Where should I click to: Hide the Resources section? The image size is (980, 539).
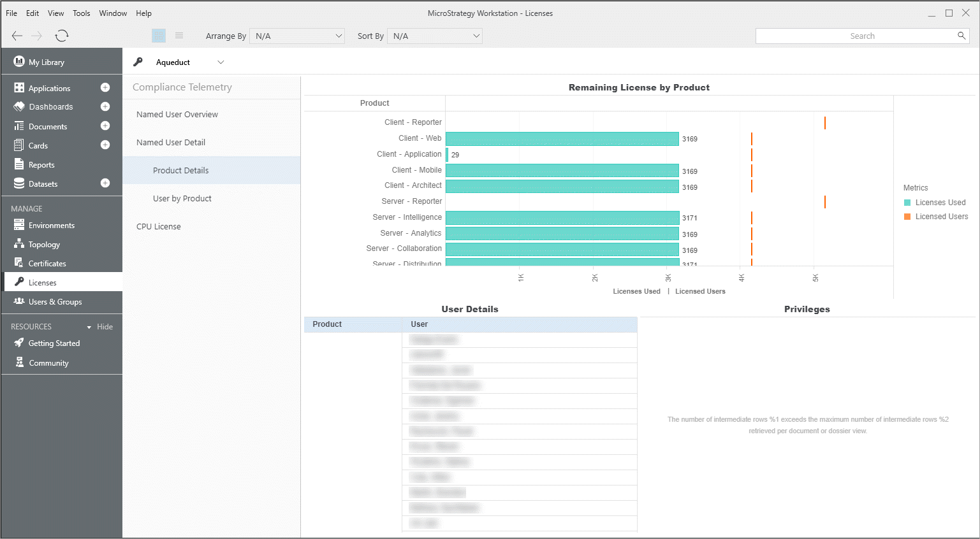pyautogui.click(x=105, y=327)
